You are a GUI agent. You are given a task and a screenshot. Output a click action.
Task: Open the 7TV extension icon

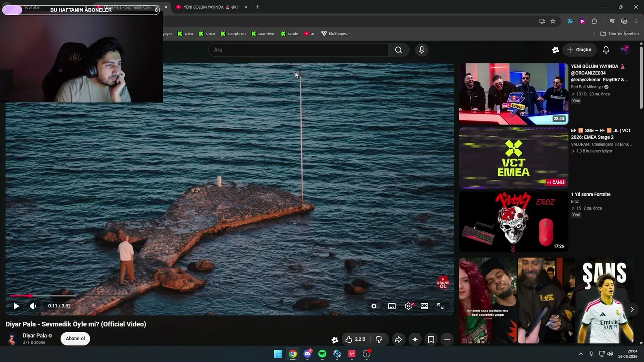point(570,21)
